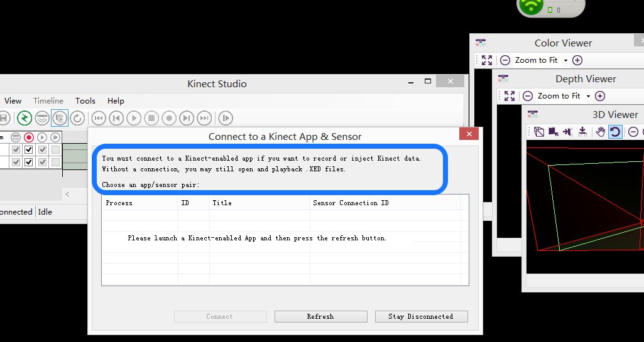Open the Timeline menu in Kinect Studio
This screenshot has height=342, width=644.
48,101
